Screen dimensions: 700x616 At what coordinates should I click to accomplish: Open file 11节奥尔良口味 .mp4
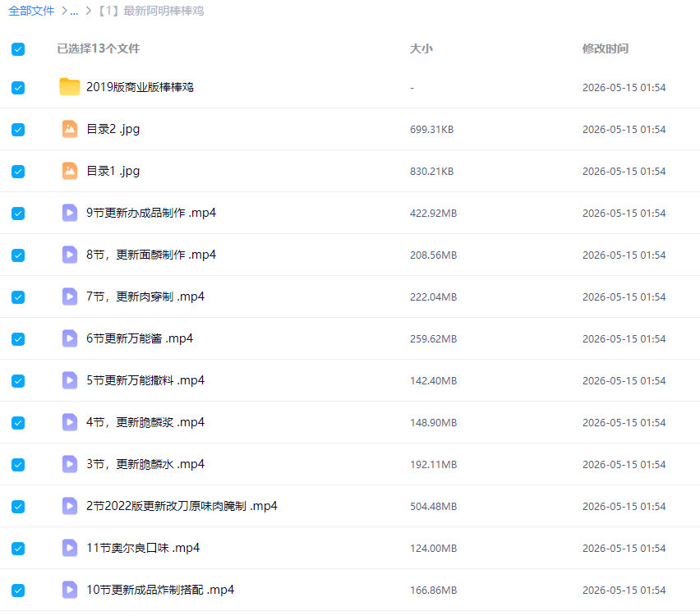[143, 548]
